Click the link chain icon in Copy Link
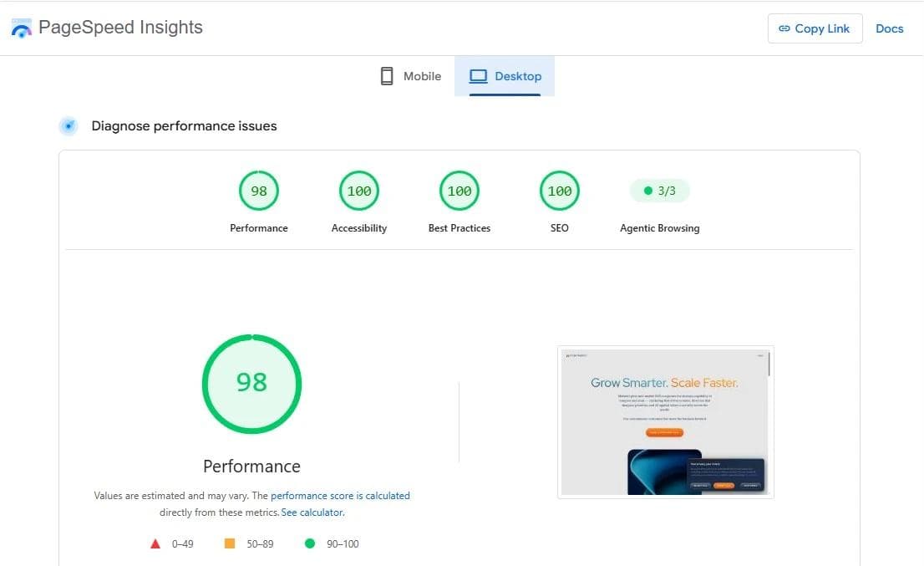This screenshot has height=566, width=924. click(x=784, y=28)
